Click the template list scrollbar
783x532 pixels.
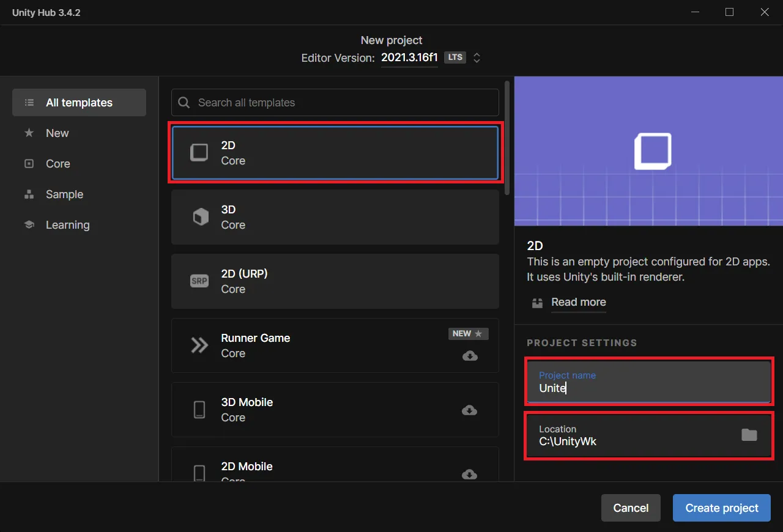507,138
